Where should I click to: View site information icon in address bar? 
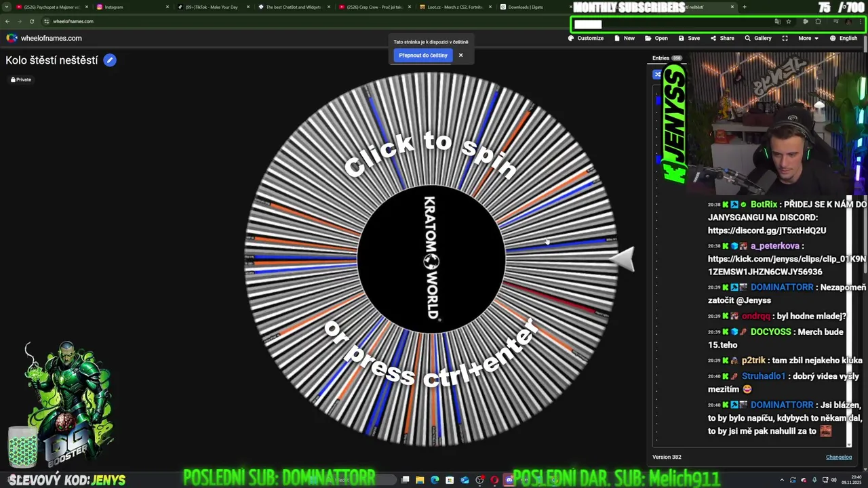[47, 21]
